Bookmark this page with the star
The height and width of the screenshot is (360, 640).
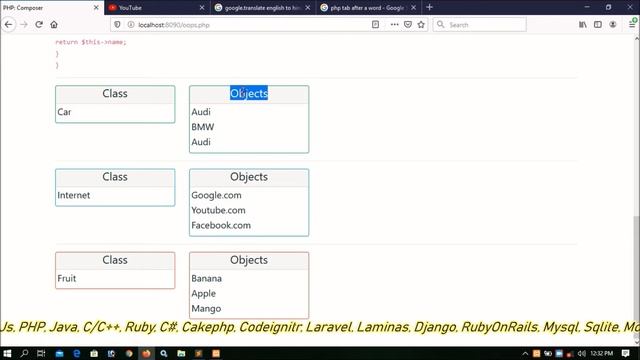click(421, 24)
